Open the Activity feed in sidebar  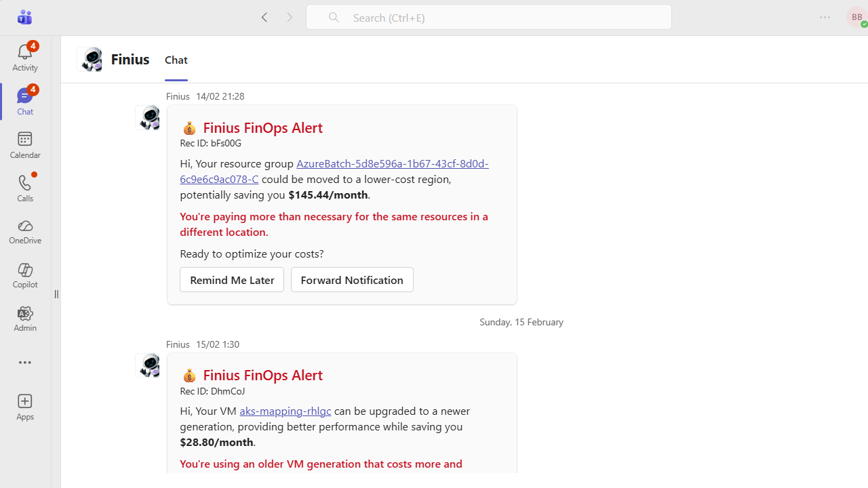tap(25, 57)
